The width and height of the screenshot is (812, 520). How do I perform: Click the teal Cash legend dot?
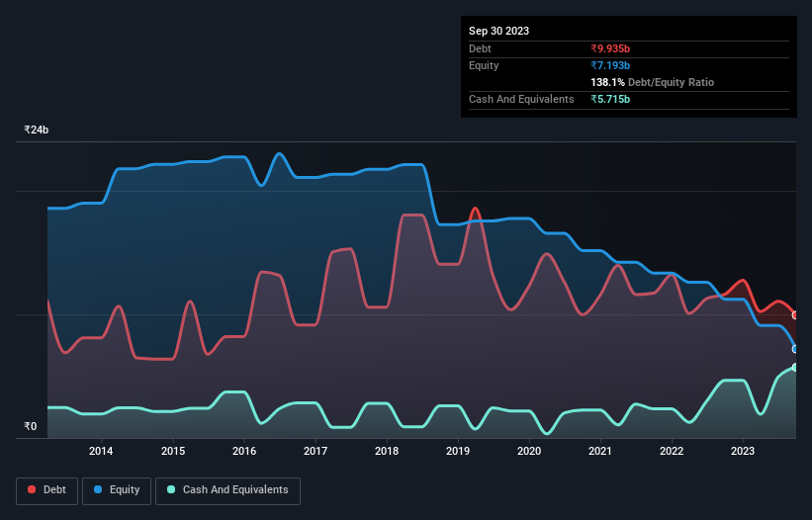click(x=171, y=489)
